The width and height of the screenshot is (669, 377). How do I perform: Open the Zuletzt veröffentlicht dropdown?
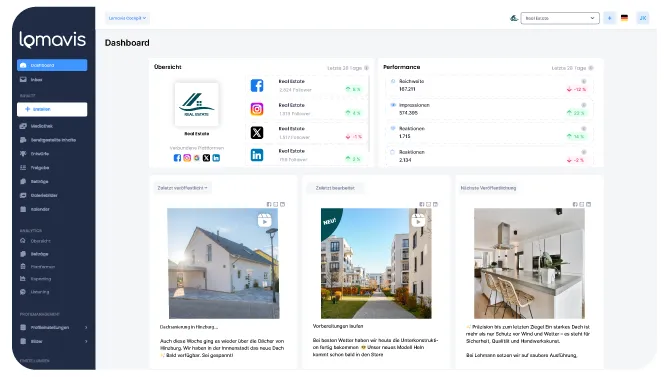coord(183,188)
